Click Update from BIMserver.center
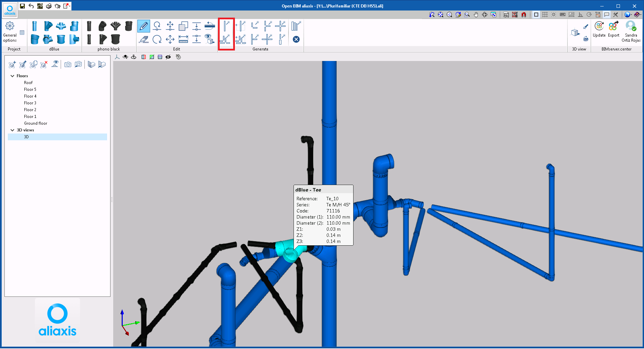 [599, 29]
